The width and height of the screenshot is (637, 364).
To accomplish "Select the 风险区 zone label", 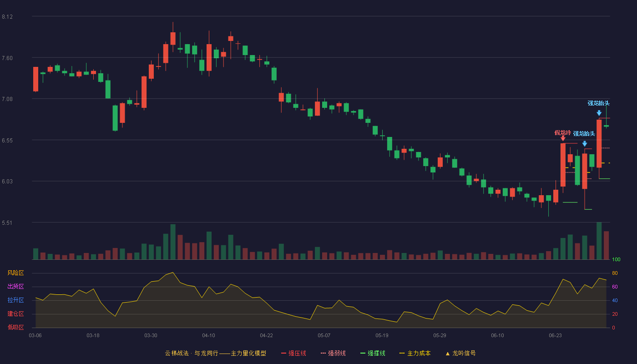I will (15, 273).
